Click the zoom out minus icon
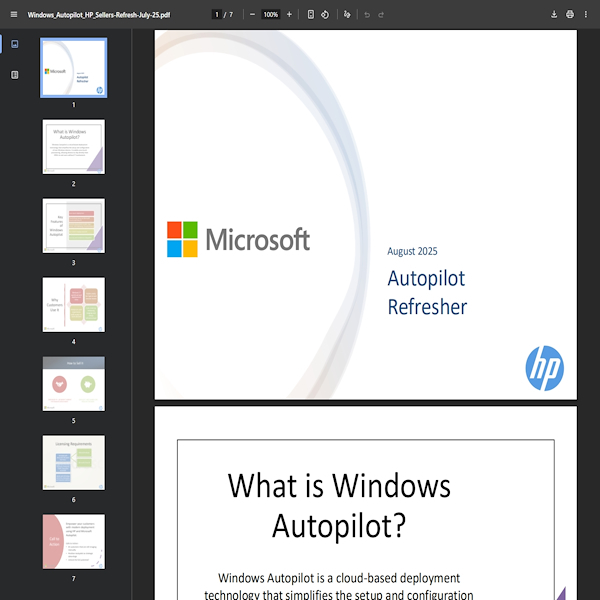600x600 pixels. coord(252,15)
